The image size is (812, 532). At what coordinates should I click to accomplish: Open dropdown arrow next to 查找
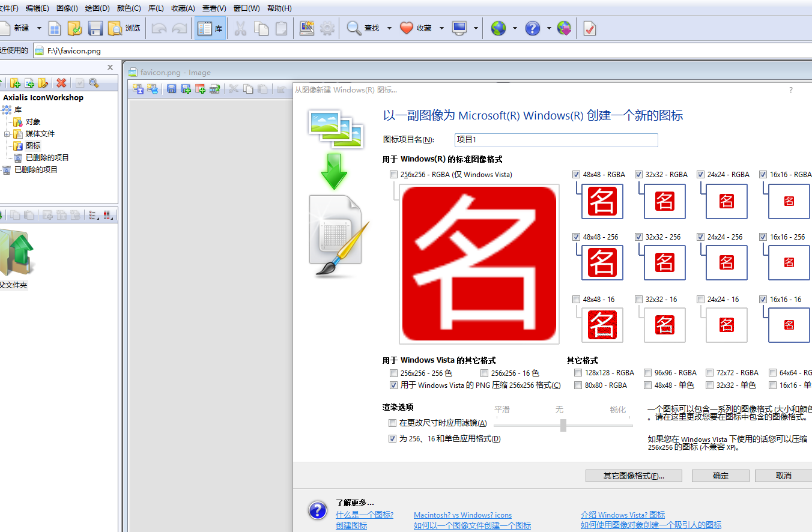pyautogui.click(x=389, y=28)
